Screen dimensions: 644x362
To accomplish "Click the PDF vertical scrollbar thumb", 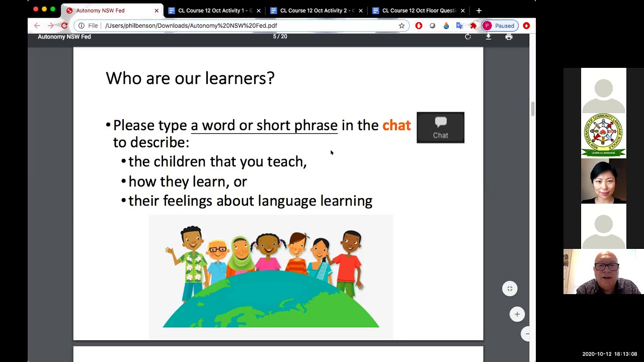I will pos(532,108).
